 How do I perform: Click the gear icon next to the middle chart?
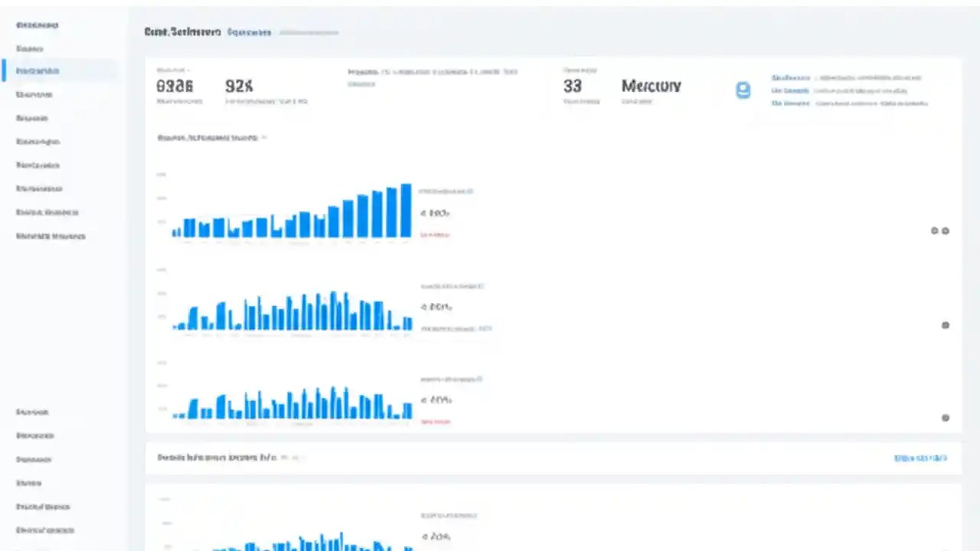coord(946,325)
